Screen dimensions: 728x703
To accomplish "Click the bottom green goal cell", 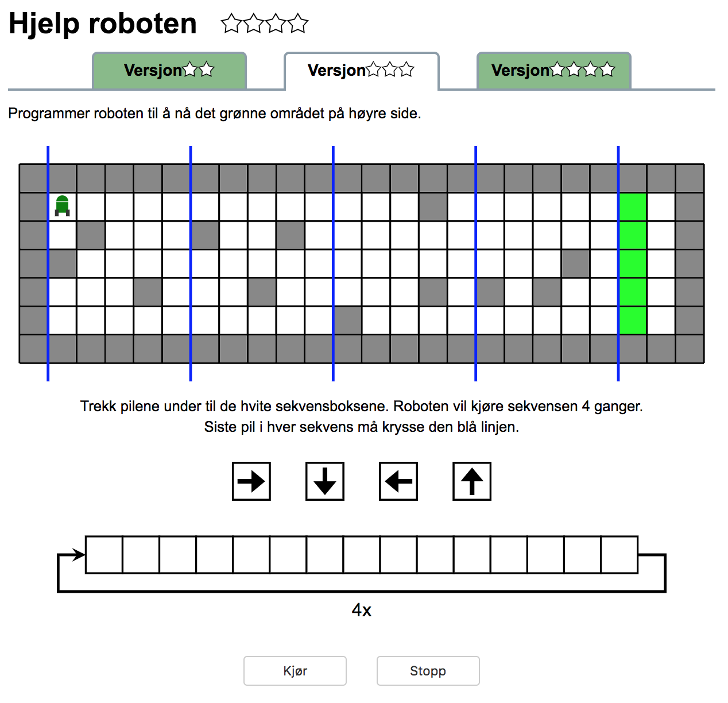I will [x=633, y=320].
